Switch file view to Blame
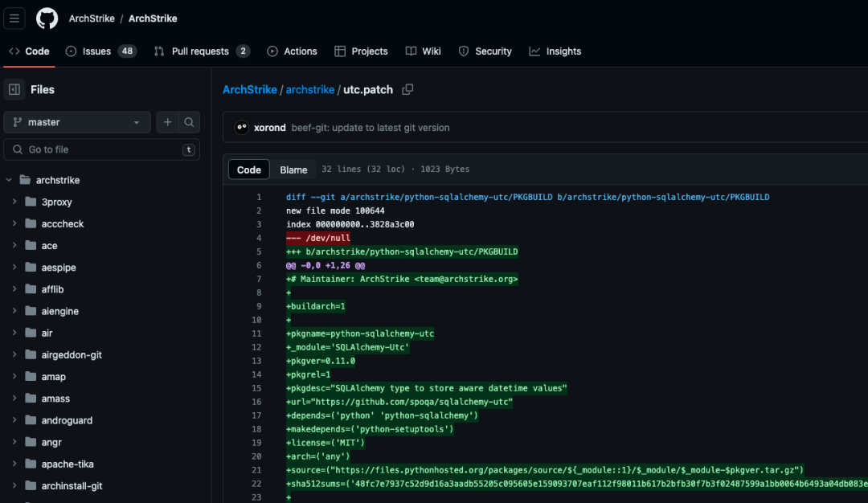Screen dimensions: 868x503 click(293, 170)
